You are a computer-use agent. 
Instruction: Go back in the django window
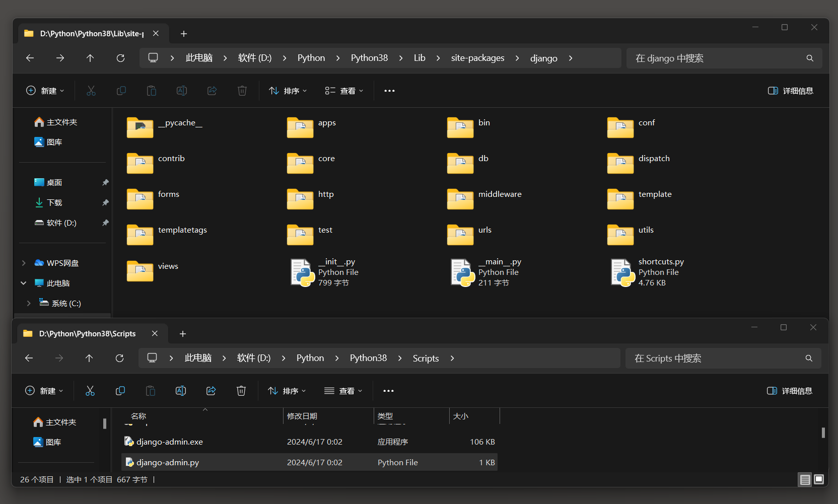point(30,58)
